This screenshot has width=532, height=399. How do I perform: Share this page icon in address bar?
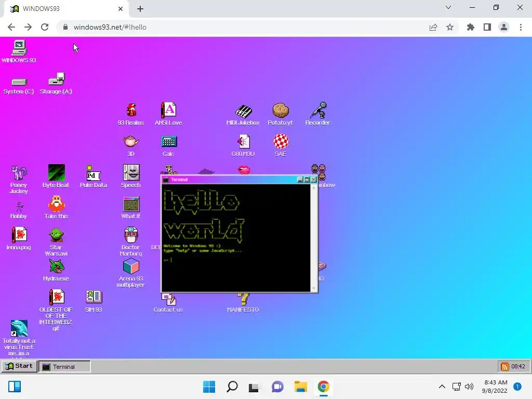pyautogui.click(x=433, y=27)
